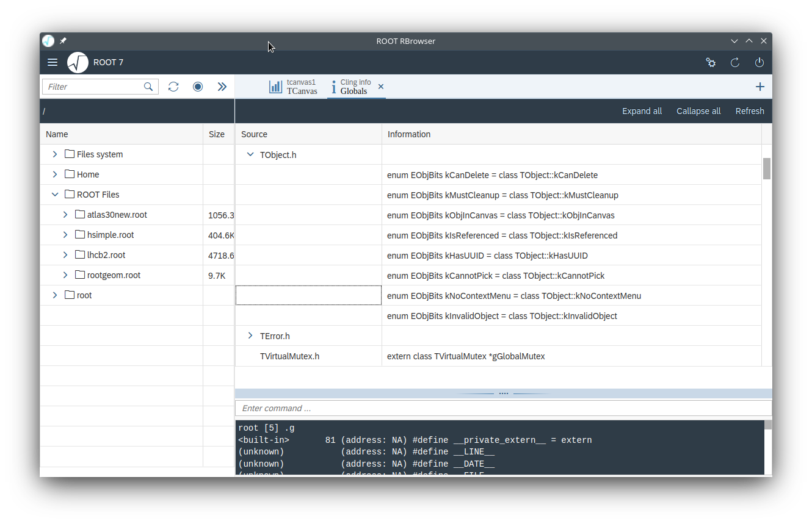Select the TVirtualMutex.h source cell
812x524 pixels.
pyautogui.click(x=308, y=356)
